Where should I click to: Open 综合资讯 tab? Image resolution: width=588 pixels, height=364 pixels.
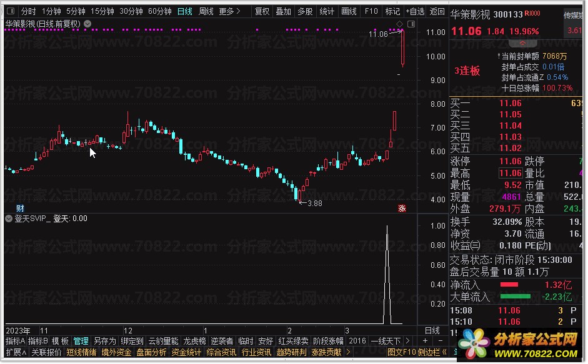pyautogui.click(x=221, y=352)
